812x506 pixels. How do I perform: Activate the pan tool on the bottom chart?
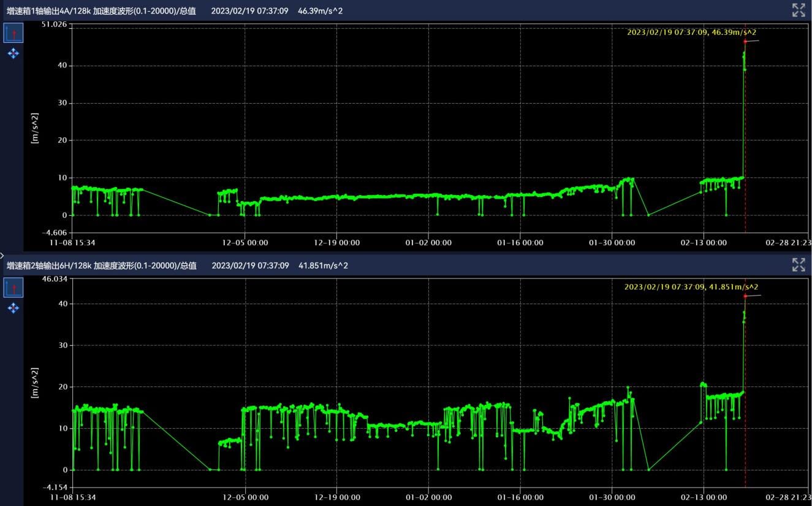pos(13,308)
